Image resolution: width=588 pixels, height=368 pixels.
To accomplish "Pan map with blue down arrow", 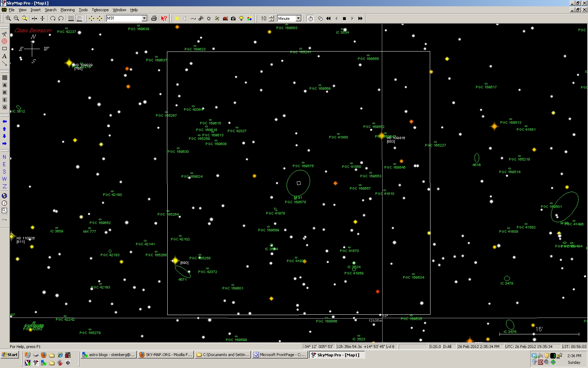I will tap(5, 136).
